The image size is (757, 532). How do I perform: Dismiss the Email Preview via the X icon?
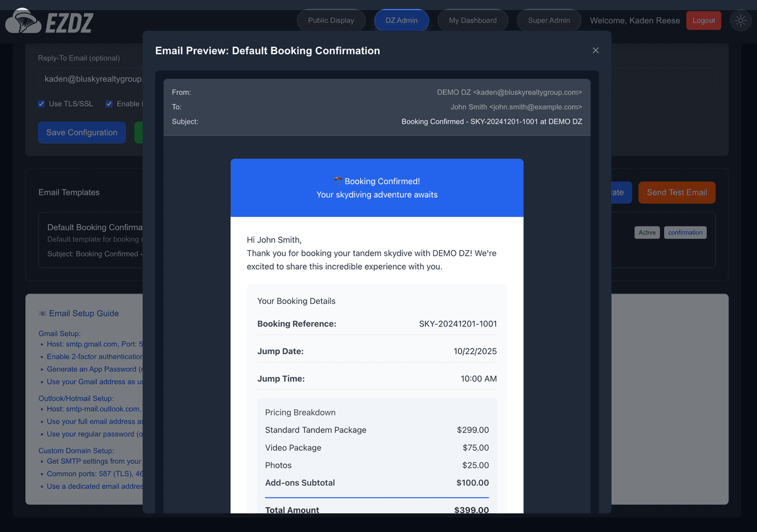595,50
